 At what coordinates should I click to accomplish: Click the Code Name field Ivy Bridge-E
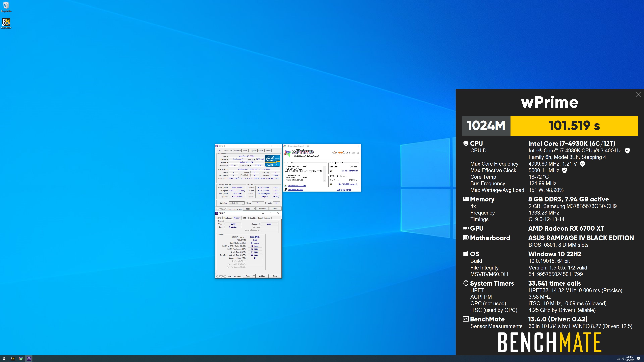click(x=238, y=159)
